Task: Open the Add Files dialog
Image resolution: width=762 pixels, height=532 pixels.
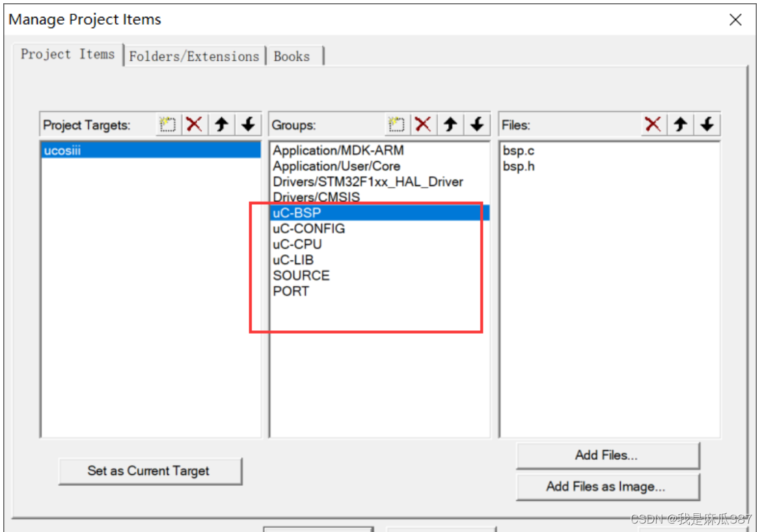Action: (x=606, y=455)
